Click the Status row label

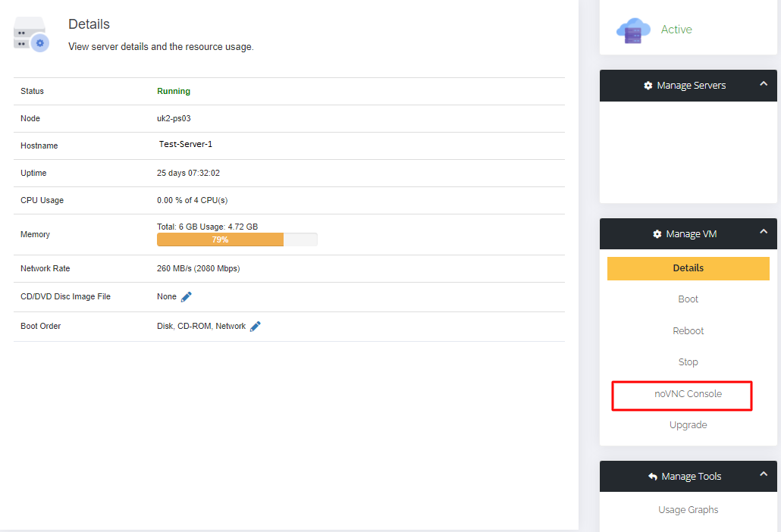point(32,91)
